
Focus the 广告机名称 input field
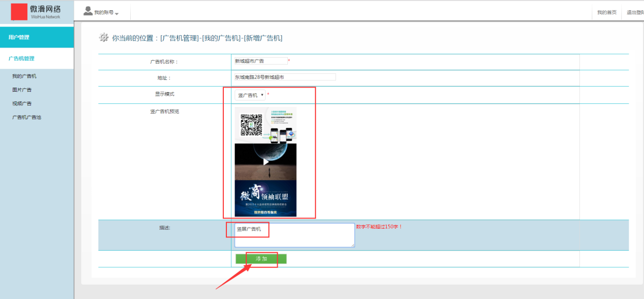point(260,61)
